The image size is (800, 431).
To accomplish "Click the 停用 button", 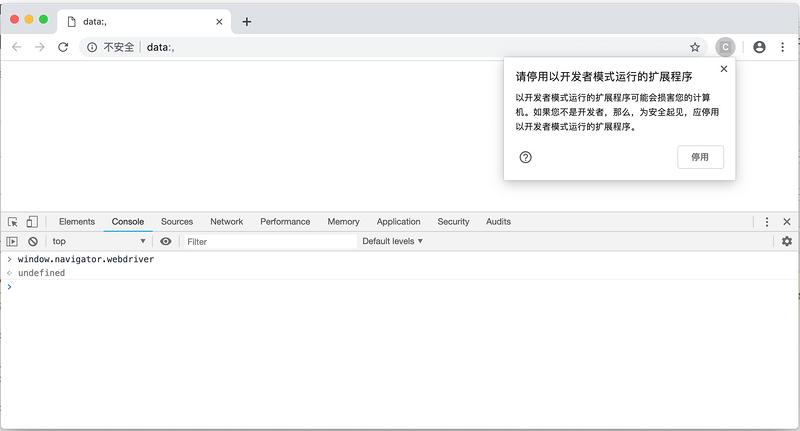I will pyautogui.click(x=700, y=157).
